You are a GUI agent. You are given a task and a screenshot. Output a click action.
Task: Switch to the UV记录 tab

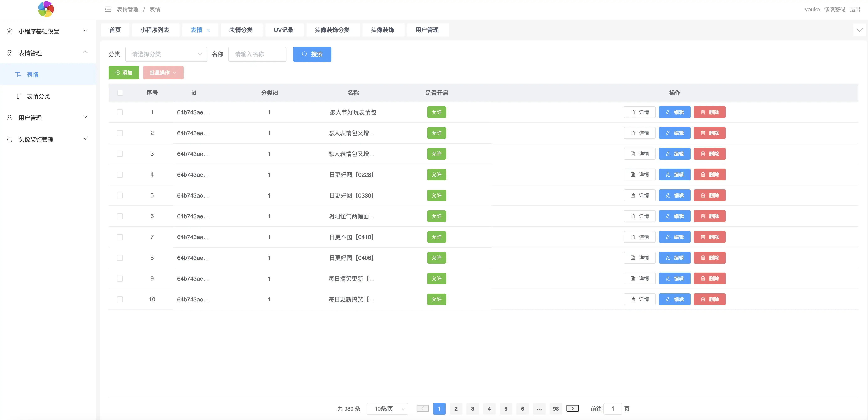tap(283, 30)
